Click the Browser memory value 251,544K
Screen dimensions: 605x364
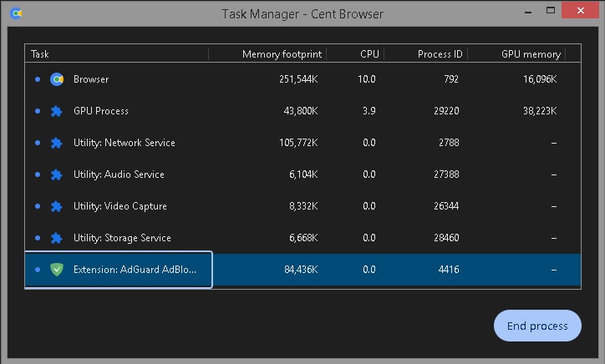297,79
